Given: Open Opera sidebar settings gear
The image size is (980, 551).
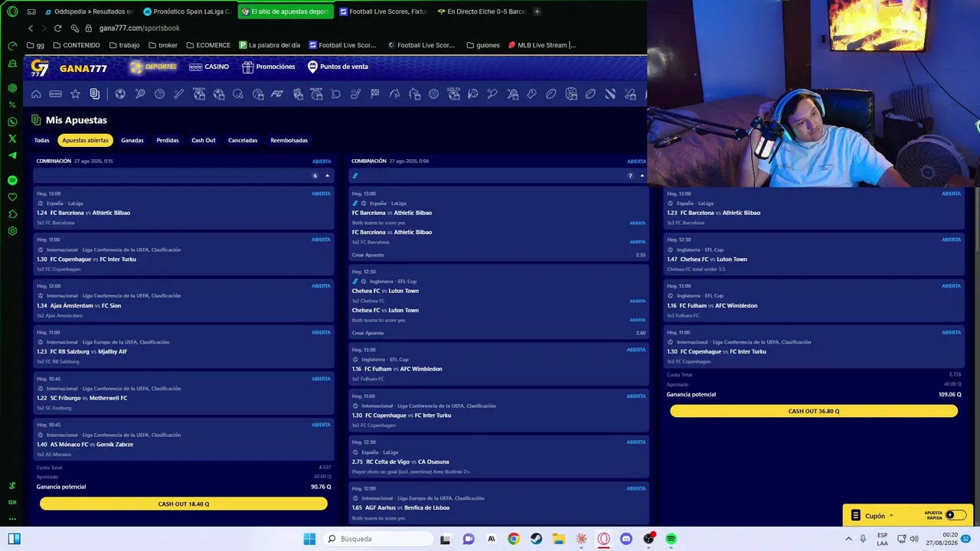Looking at the screenshot, I should click(x=12, y=231).
